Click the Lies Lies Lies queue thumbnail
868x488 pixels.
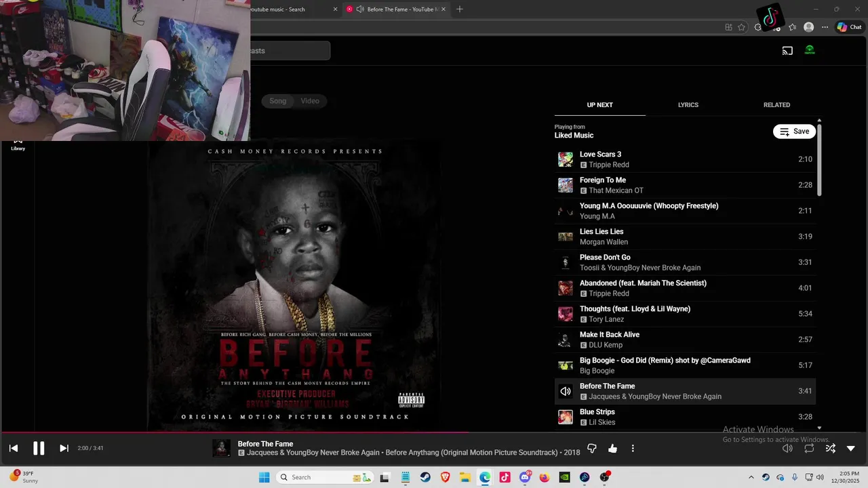[x=565, y=237]
